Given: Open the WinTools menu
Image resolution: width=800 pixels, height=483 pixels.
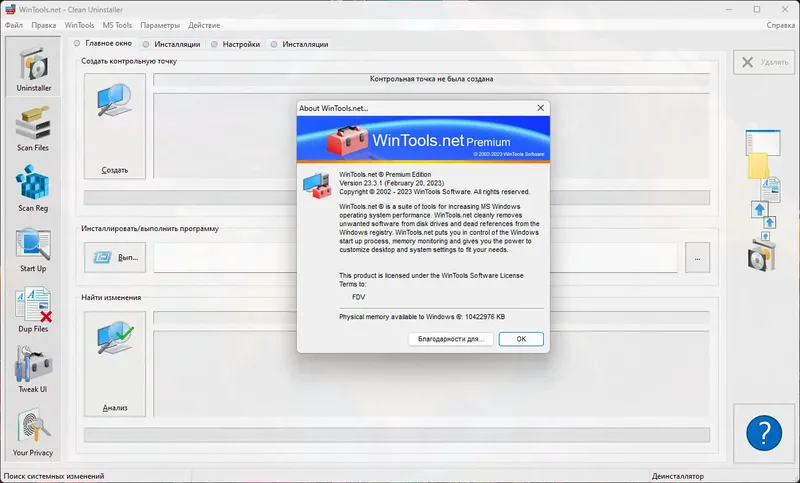Looking at the screenshot, I should click(x=79, y=25).
